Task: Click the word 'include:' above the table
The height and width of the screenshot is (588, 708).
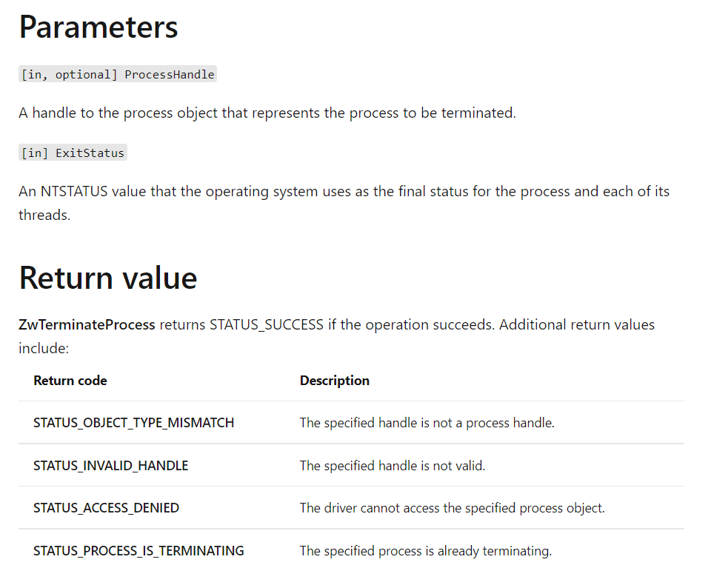Action: coord(44,348)
